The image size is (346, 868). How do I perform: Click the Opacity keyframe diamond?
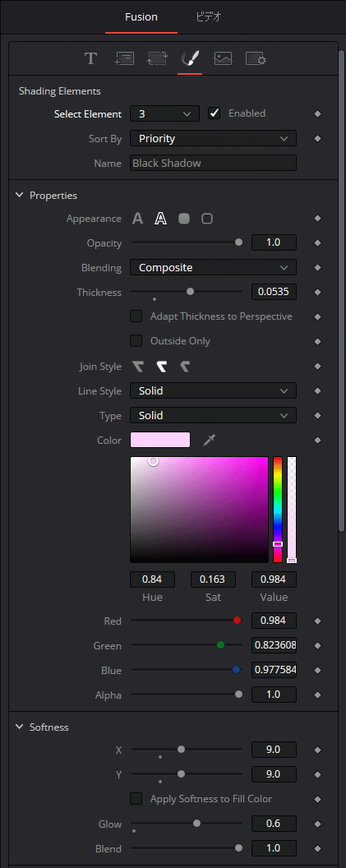tap(318, 242)
